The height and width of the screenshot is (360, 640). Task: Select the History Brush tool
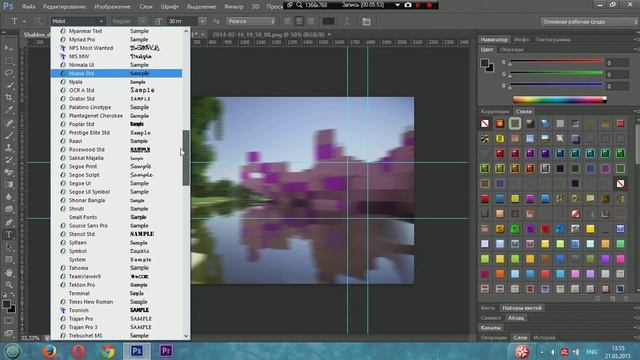9,160
